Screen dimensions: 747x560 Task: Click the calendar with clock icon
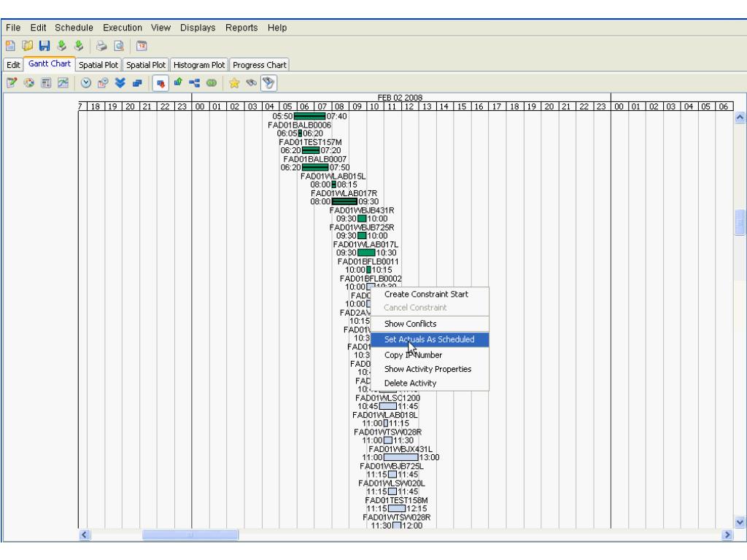pyautogui.click(x=102, y=83)
